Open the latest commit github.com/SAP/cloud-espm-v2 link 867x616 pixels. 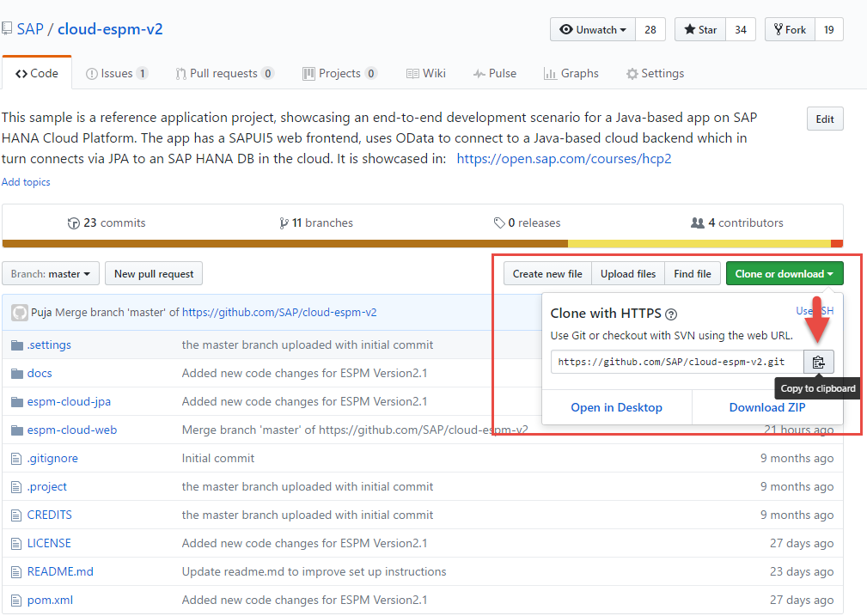[279, 313]
